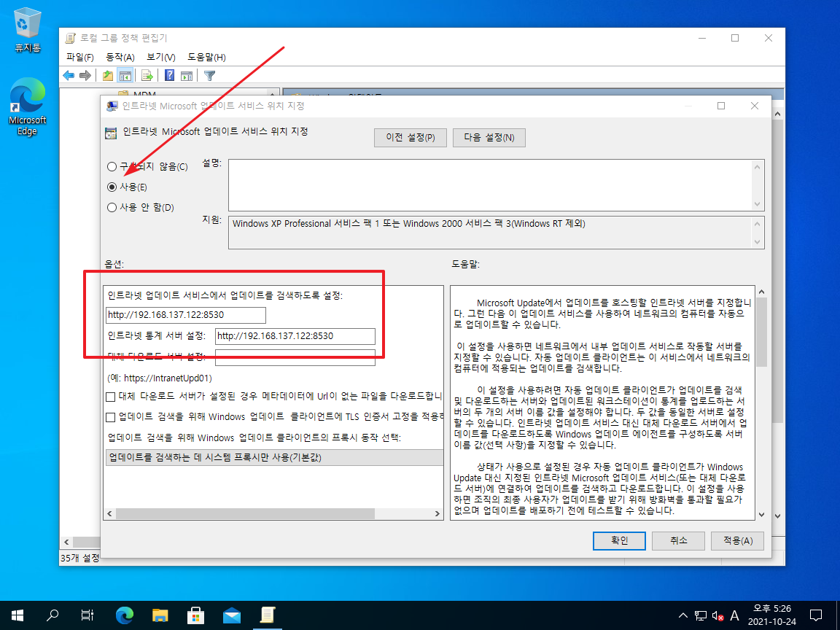The height and width of the screenshot is (630, 840).
Task: Click options pane scroll right arrow
Action: [437, 514]
